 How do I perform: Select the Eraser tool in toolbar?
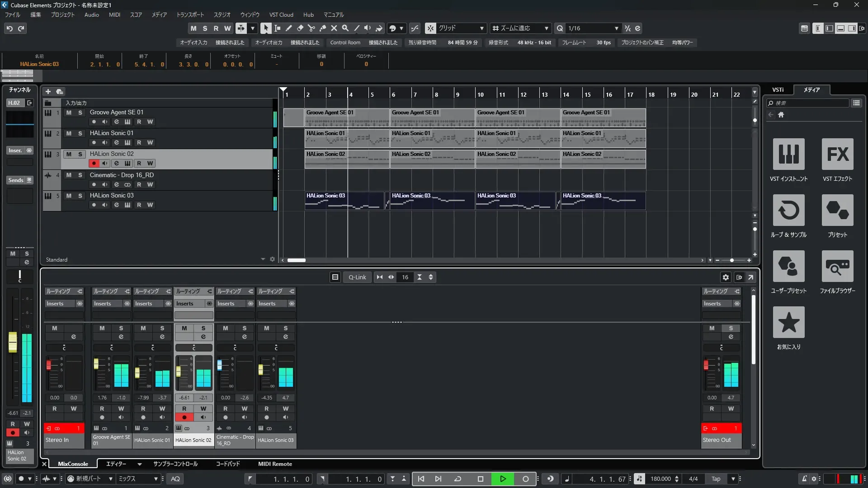tap(300, 28)
